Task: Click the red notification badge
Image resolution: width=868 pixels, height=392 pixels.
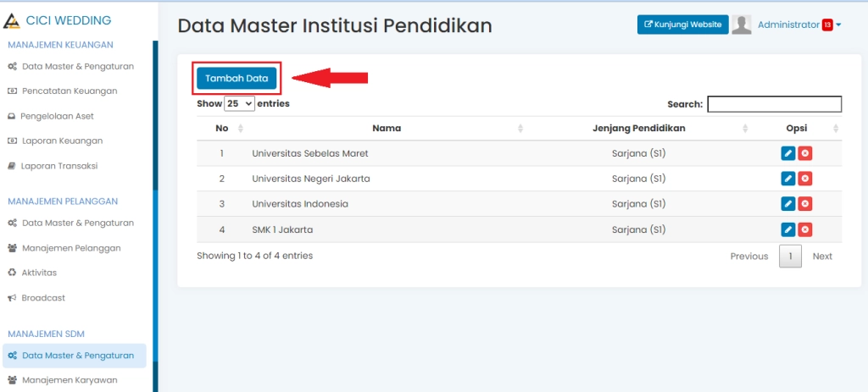Action: pos(827,25)
